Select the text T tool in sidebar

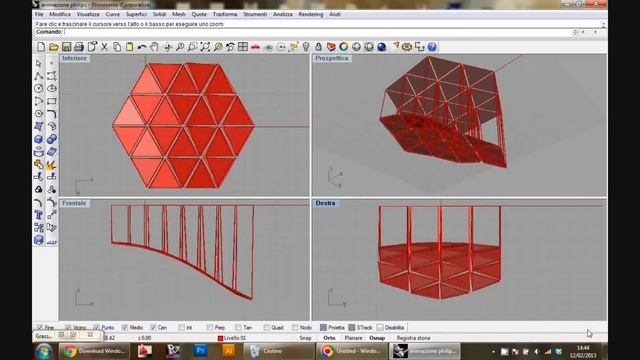(x=39, y=215)
